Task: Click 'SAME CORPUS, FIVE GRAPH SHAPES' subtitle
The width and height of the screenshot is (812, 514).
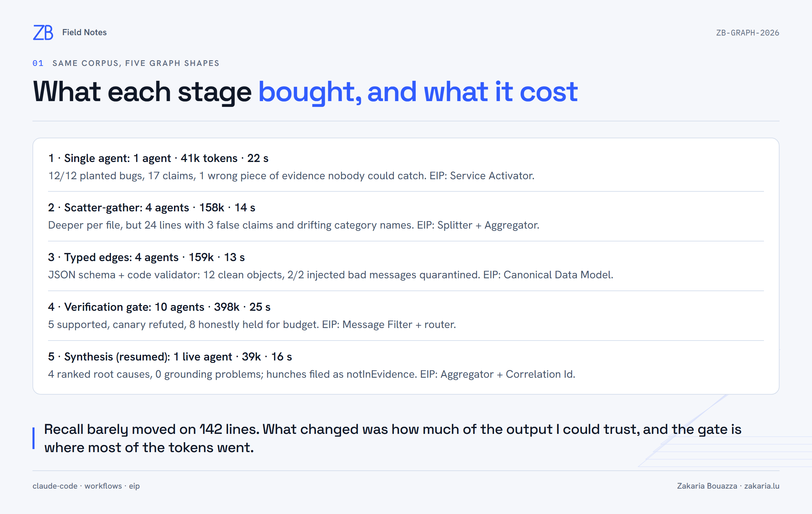Action: [x=136, y=63]
